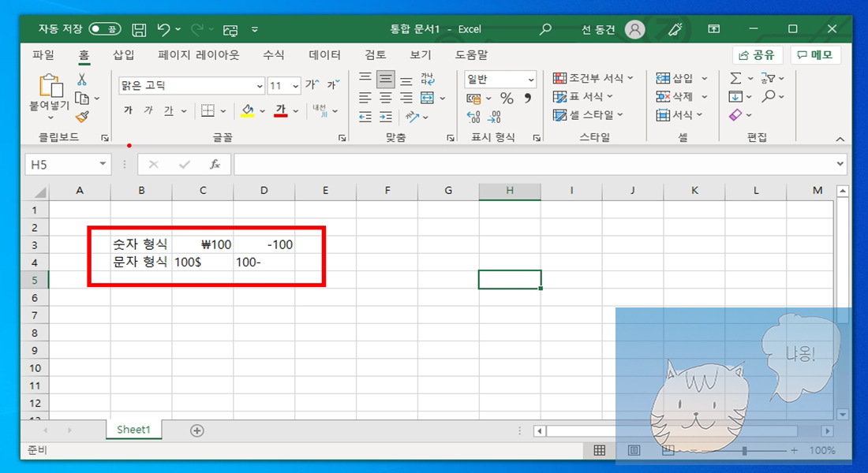Expand the formula bar chevron
This screenshot has height=473, width=868.
(840, 164)
